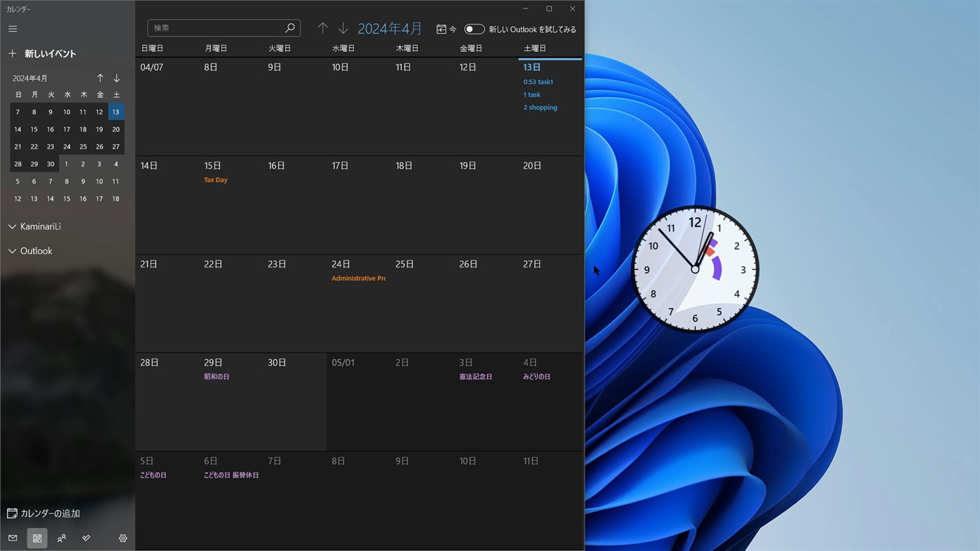Image resolution: width=980 pixels, height=551 pixels.
Task: Select the highlighted Calendar view icon
Action: tap(37, 538)
